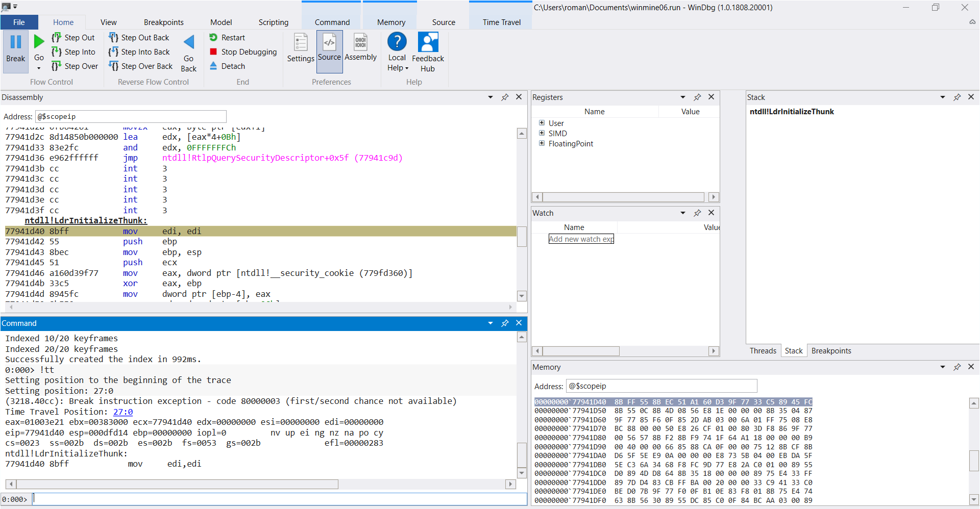This screenshot has width=980, height=509.
Task: Pin the Registers panel
Action: click(697, 97)
